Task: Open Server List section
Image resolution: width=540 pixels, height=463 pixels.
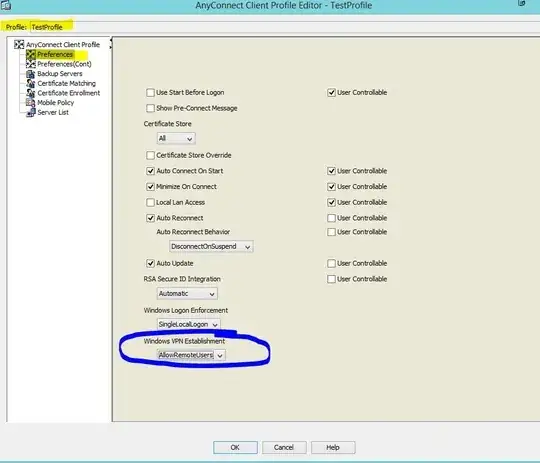Action: (x=53, y=112)
